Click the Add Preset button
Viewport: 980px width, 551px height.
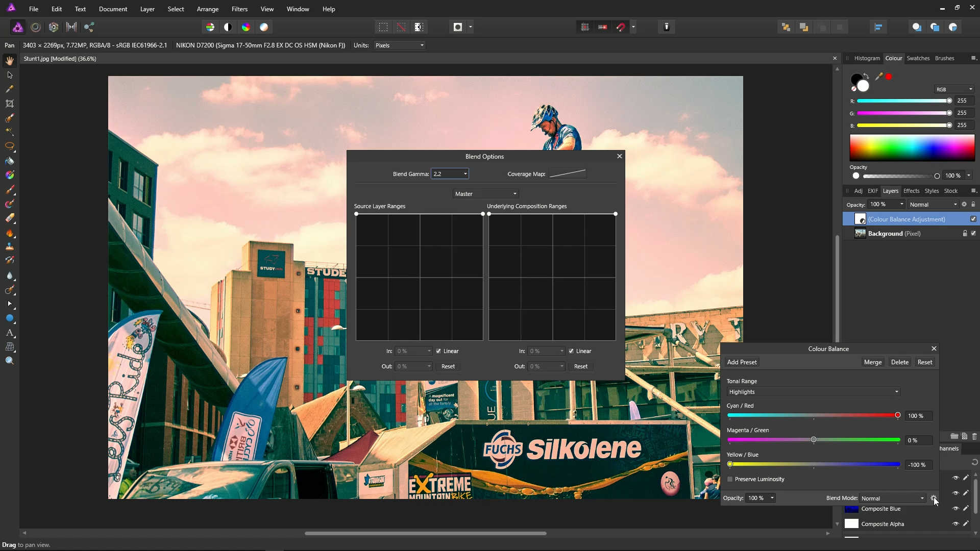click(742, 362)
